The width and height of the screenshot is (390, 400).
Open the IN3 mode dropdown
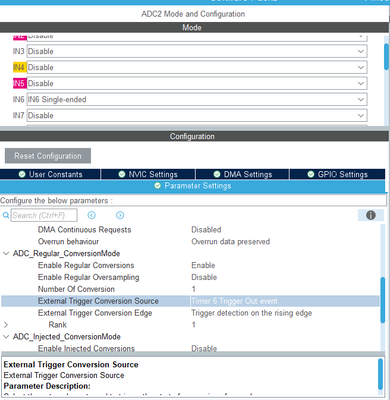197,51
